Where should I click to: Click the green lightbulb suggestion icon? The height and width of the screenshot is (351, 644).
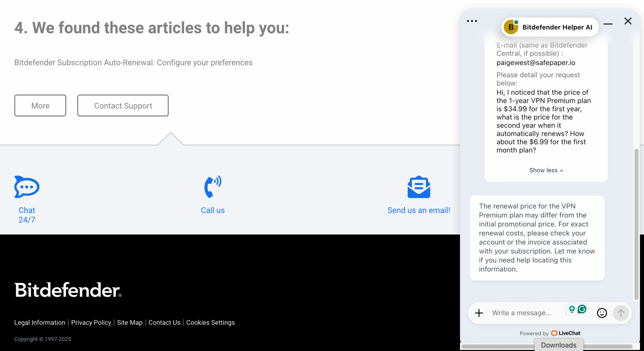(x=572, y=309)
